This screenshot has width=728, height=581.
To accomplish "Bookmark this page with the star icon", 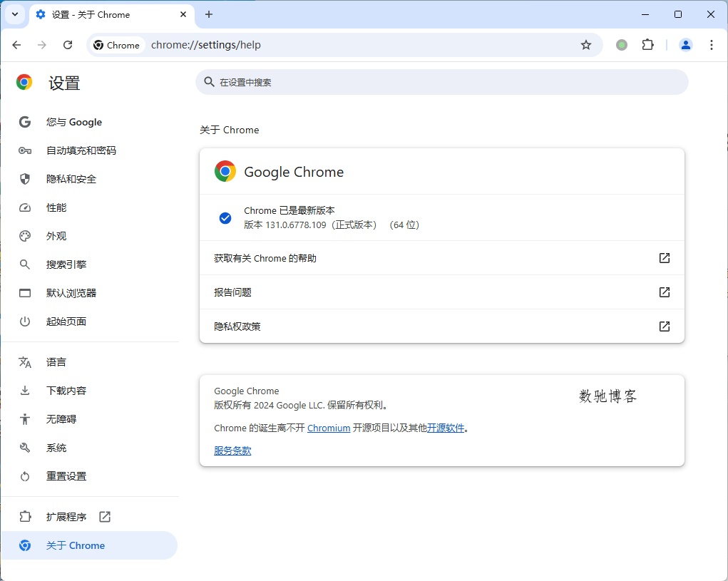I will 586,45.
